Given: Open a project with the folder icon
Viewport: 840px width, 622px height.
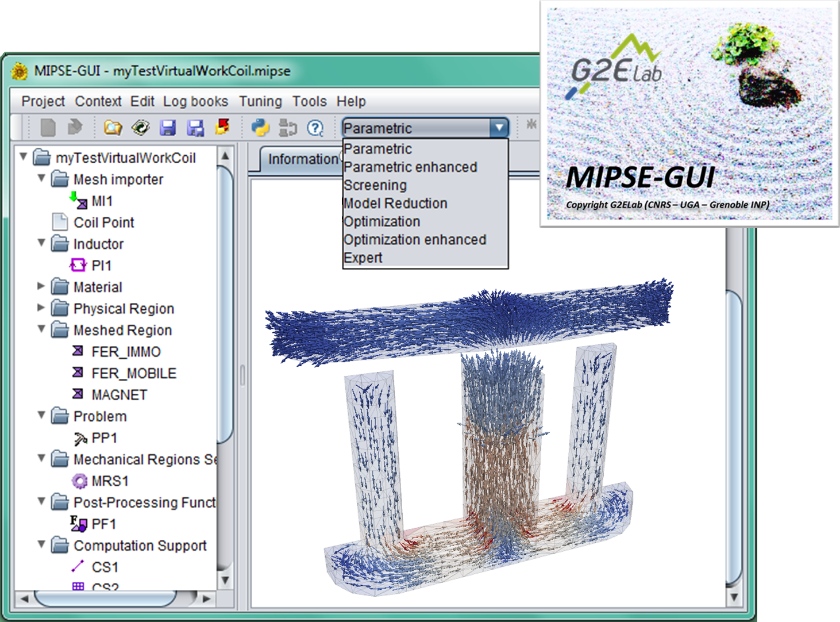Looking at the screenshot, I should point(113,127).
